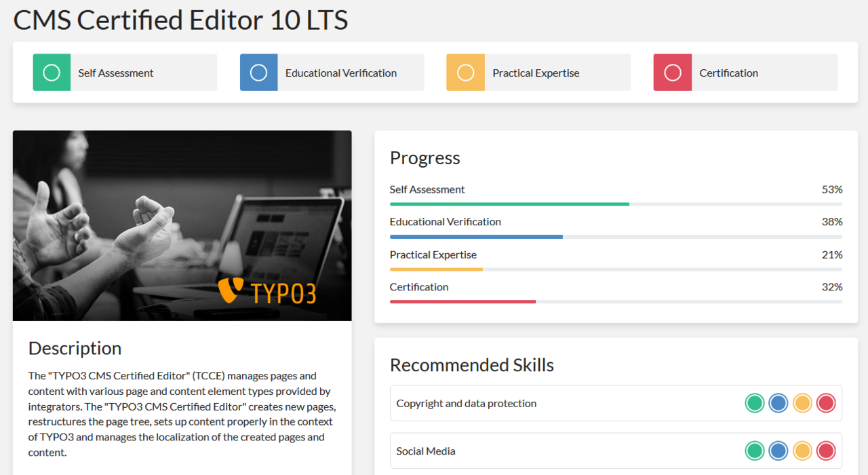
Task: Open the Self Assessment level tab
Action: (116, 73)
